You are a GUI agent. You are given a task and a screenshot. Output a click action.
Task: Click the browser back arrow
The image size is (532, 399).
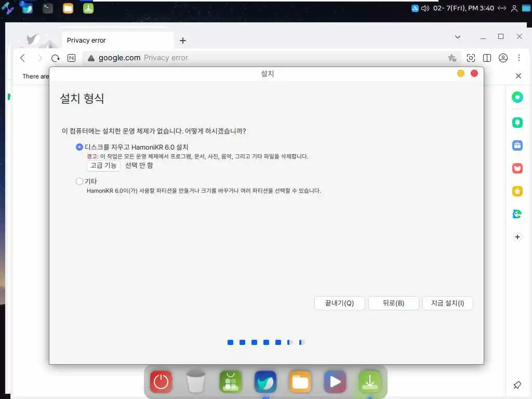coord(23,58)
